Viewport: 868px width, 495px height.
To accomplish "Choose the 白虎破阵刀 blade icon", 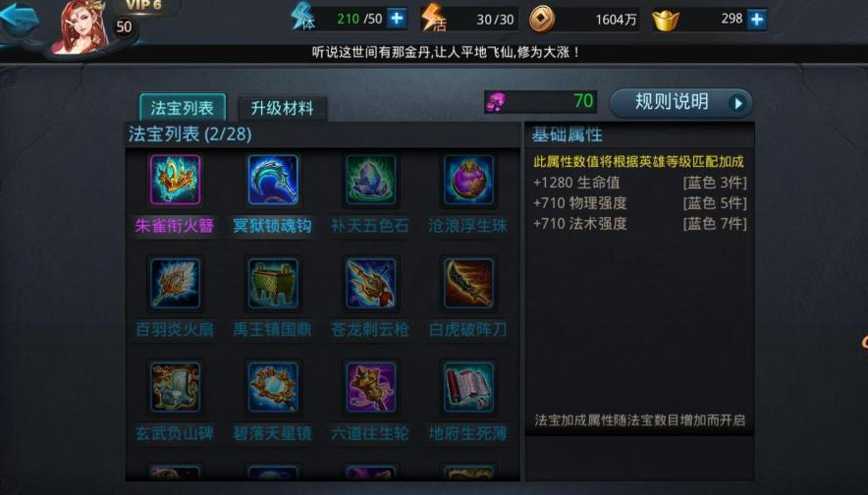I will click(x=468, y=284).
